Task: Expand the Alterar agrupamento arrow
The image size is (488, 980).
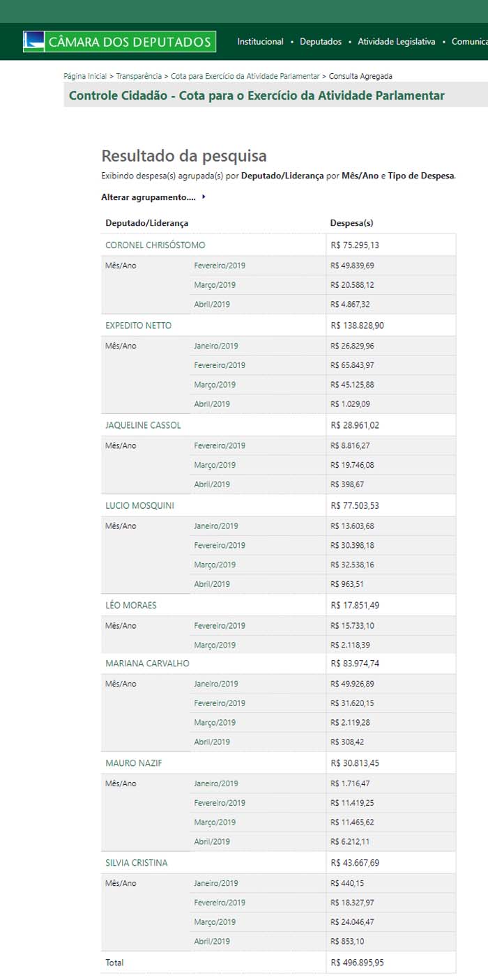Action: (x=204, y=197)
